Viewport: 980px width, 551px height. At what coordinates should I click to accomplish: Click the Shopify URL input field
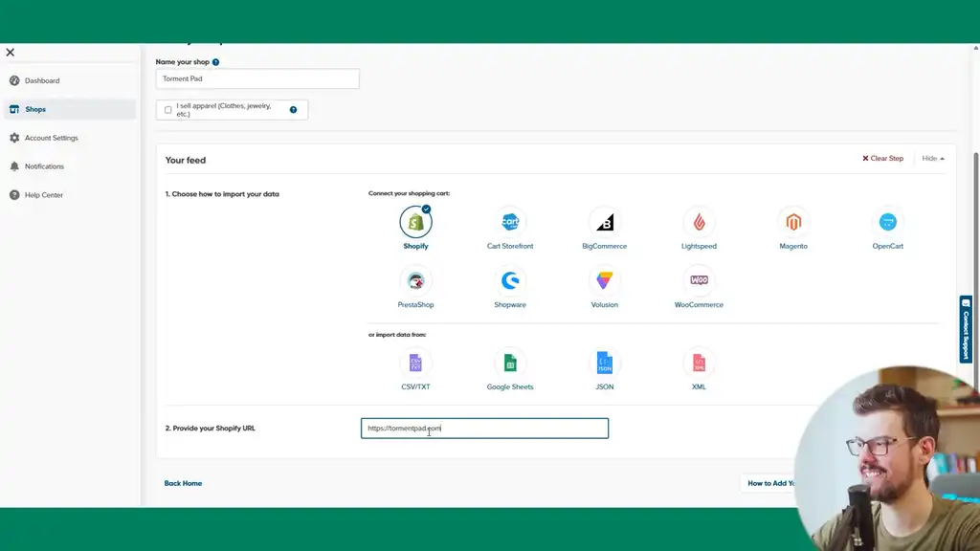[x=484, y=429]
